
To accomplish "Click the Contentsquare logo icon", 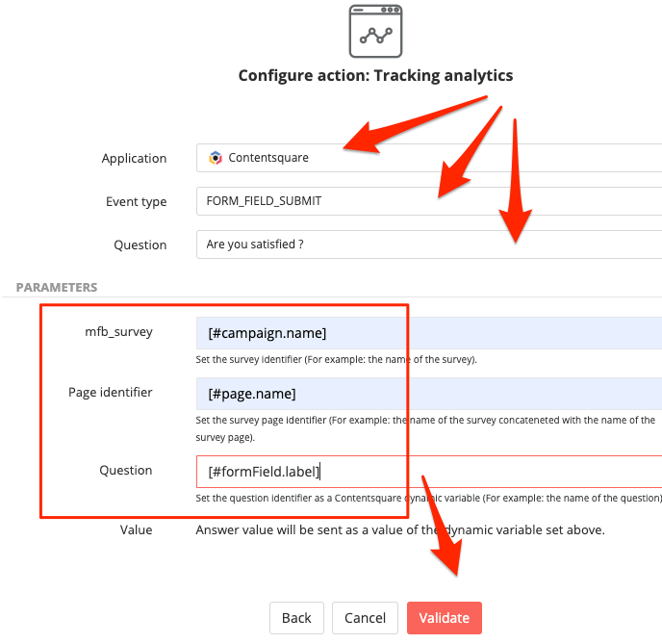I will point(216,158).
